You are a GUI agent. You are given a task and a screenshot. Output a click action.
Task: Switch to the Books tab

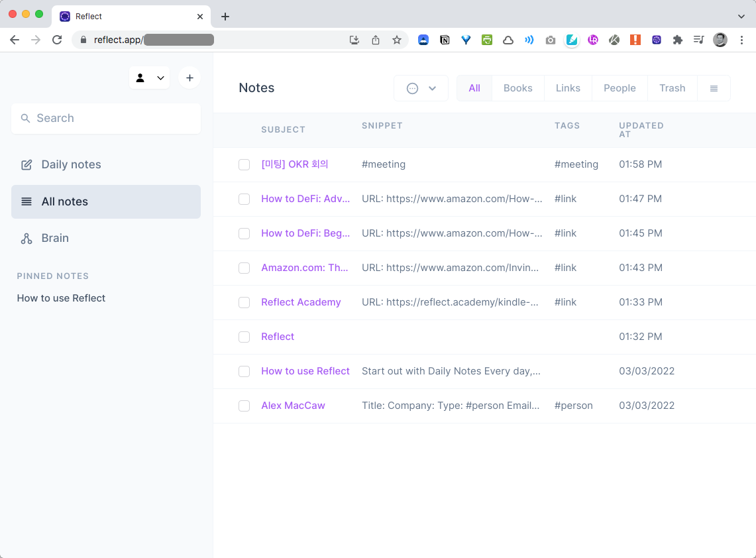pos(518,88)
